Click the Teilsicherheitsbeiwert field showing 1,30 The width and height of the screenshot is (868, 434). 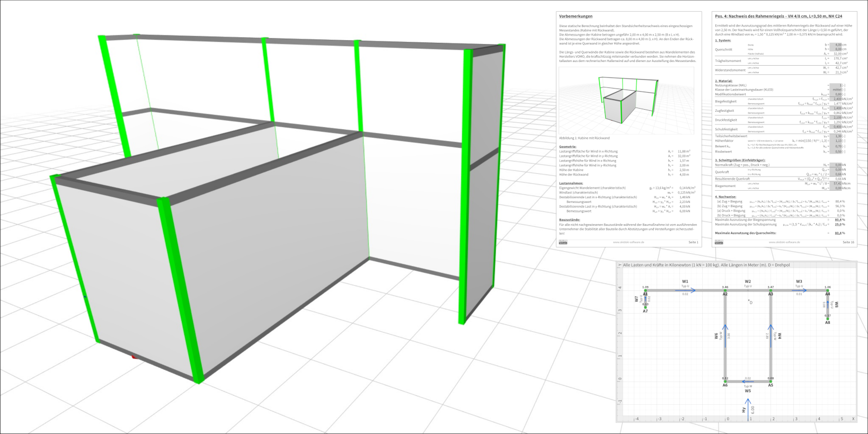pos(836,136)
